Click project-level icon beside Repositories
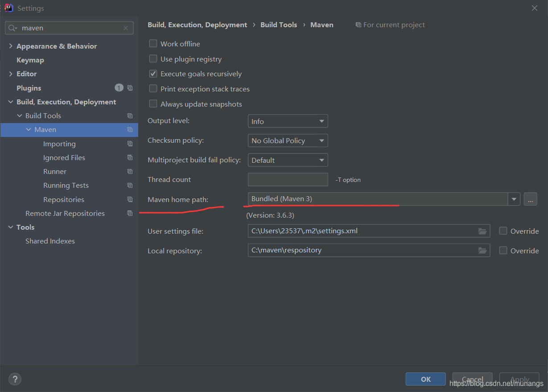Screen dimensions: 548x392 (x=130, y=199)
